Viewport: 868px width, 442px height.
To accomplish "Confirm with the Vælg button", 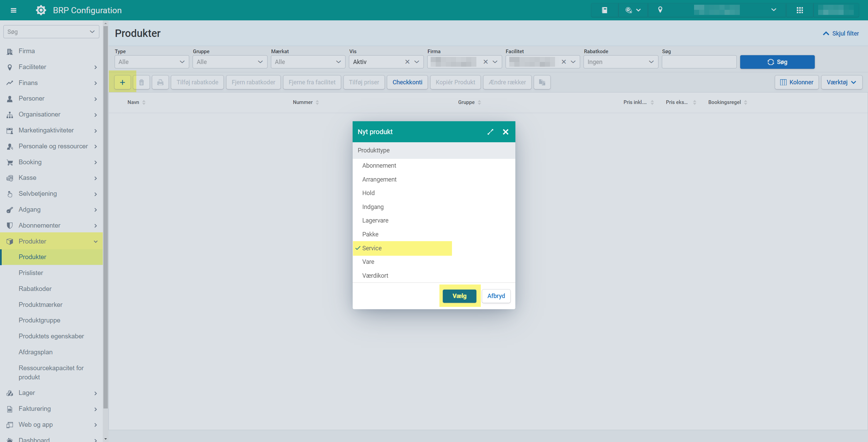I will pyautogui.click(x=459, y=296).
